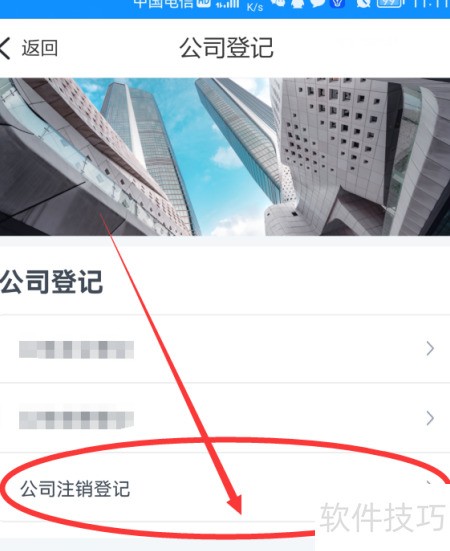450x551 pixels.
Task: Tap the chat bubble notification icon
Action: 318,3
